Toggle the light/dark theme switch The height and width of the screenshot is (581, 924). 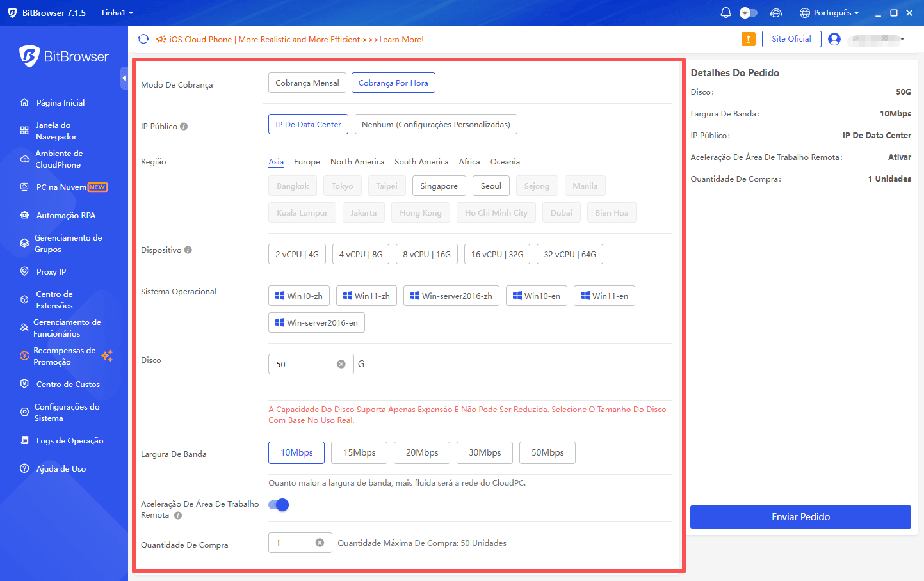click(749, 13)
